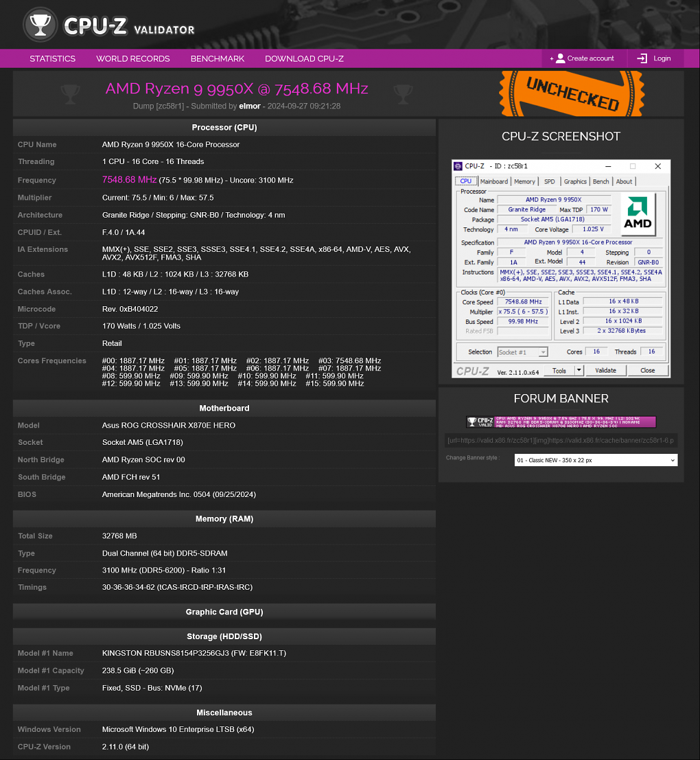Click the Revision GNR-B0 field
The width and height of the screenshot is (700, 760).
(x=648, y=262)
